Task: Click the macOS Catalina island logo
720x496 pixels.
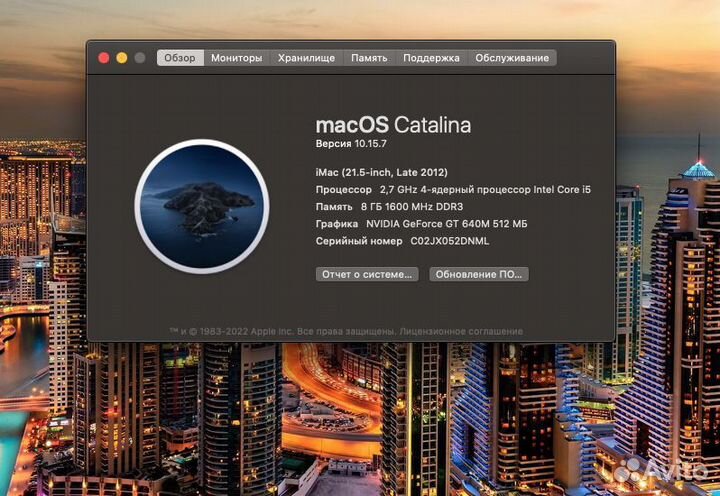Action: point(202,206)
